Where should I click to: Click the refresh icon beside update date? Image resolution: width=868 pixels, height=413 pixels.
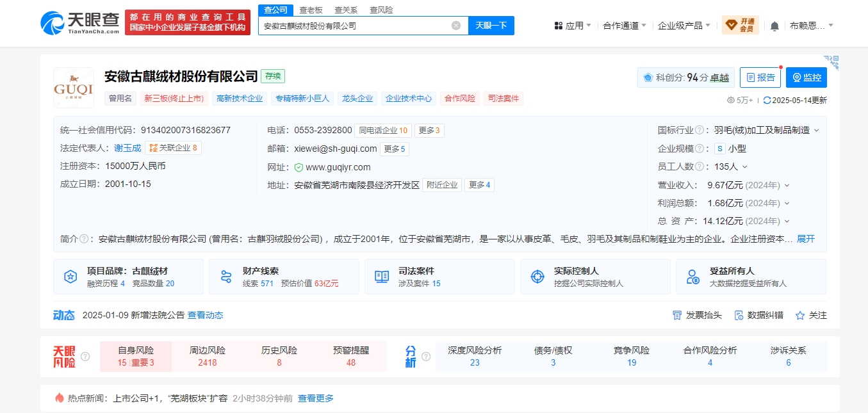767,100
